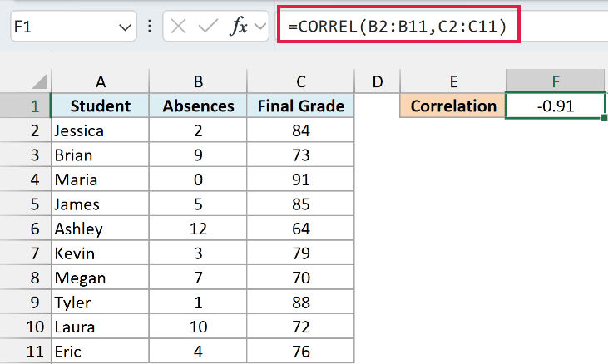Select column C header
608x364 pixels.
(x=301, y=81)
